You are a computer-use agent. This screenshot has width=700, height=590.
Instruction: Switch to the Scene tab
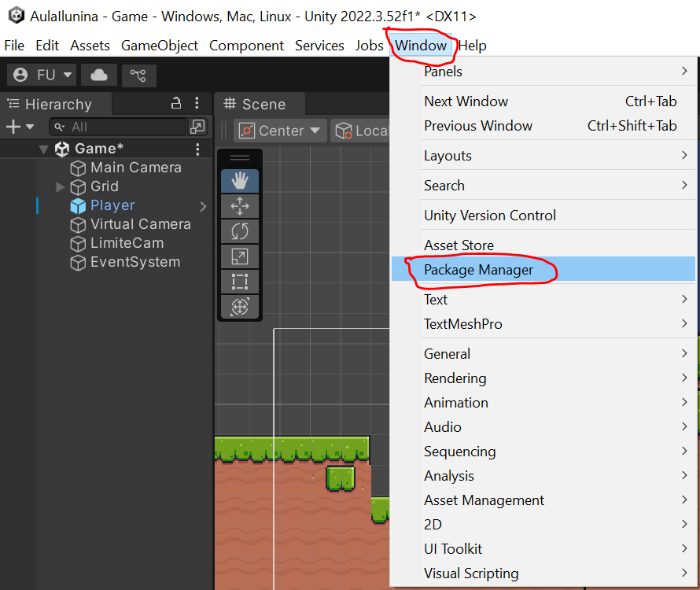255,104
